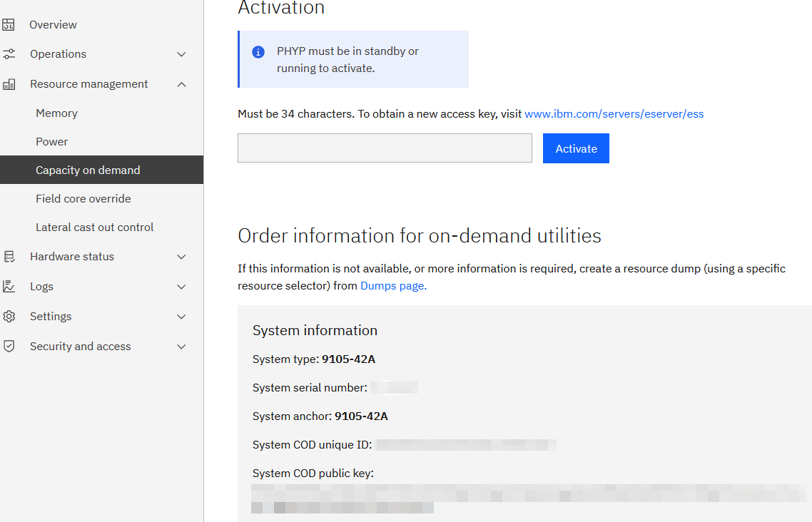Screen dimensions: 812x522
Task: Collapse the Resource management section
Action: pyautogui.click(x=181, y=83)
